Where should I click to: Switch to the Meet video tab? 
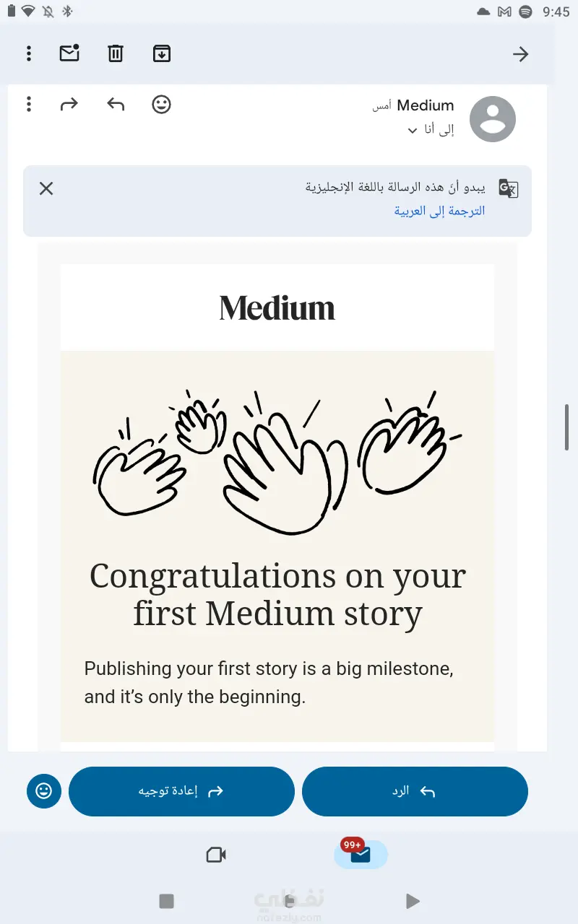click(x=216, y=855)
